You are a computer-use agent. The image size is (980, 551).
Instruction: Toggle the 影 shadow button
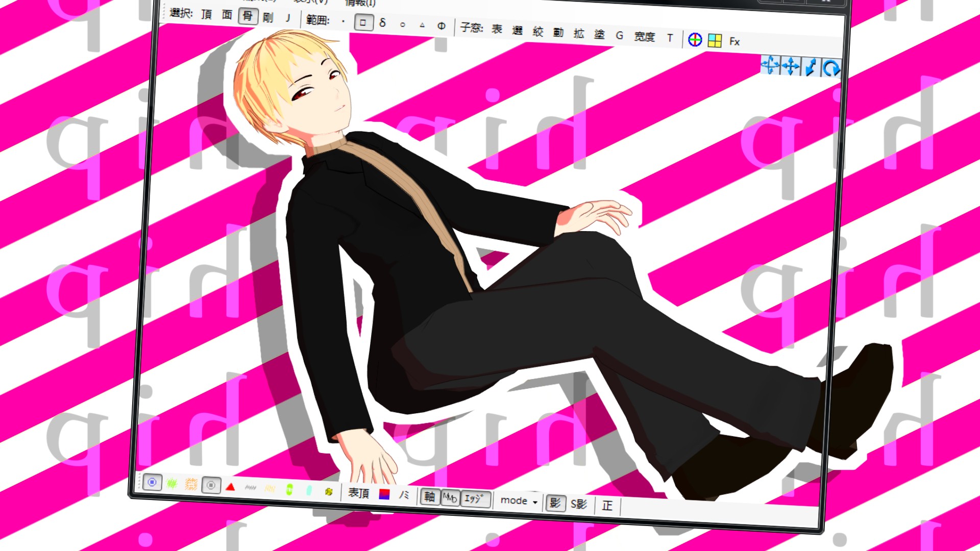click(555, 503)
